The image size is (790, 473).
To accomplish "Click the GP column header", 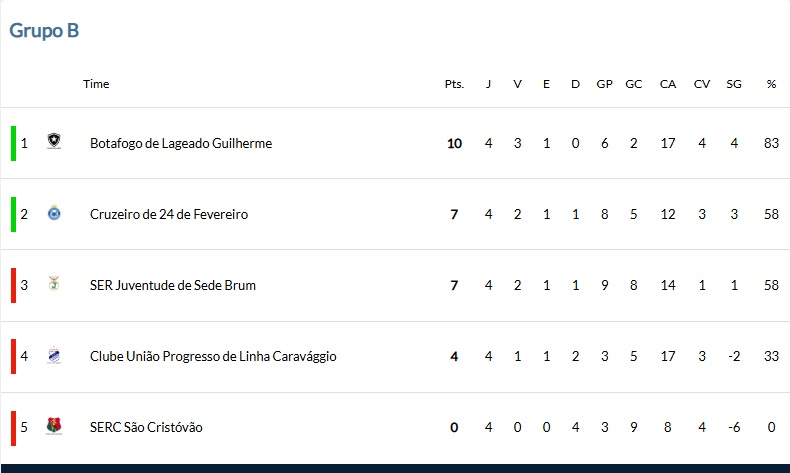I will [604, 84].
